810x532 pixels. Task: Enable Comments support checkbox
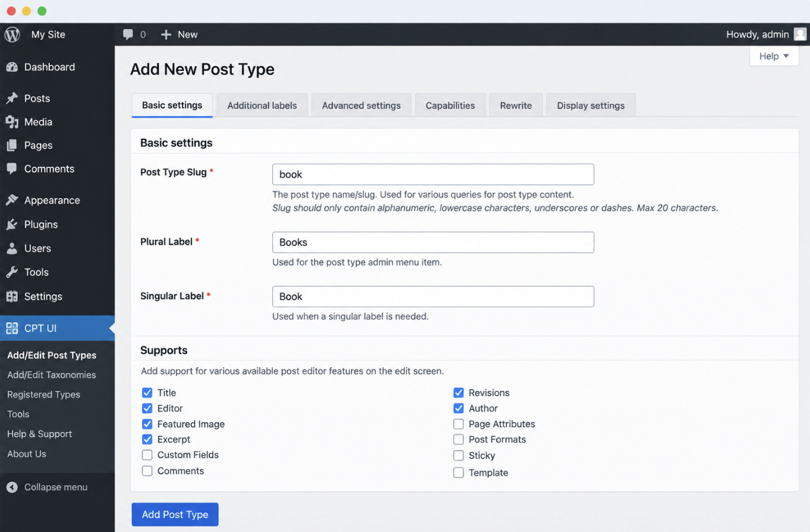point(147,471)
